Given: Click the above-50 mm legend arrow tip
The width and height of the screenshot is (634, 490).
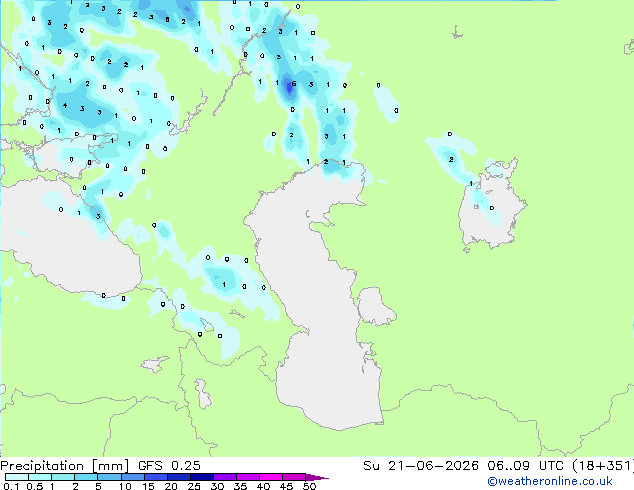Looking at the screenshot, I should (x=317, y=477).
